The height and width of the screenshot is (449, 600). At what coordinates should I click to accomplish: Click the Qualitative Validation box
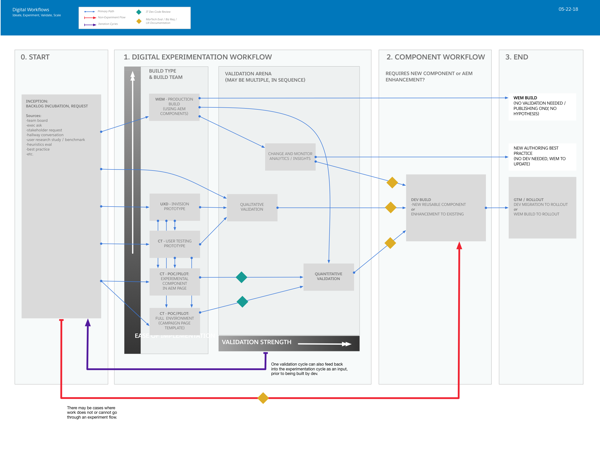click(252, 207)
